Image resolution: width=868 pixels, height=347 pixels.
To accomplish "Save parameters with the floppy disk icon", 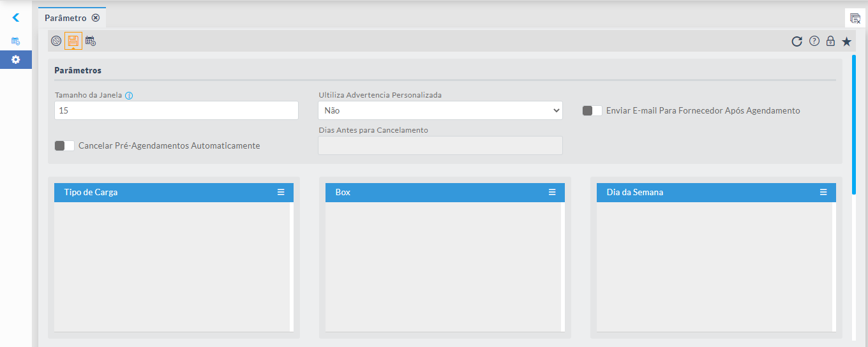I will pos(73,41).
